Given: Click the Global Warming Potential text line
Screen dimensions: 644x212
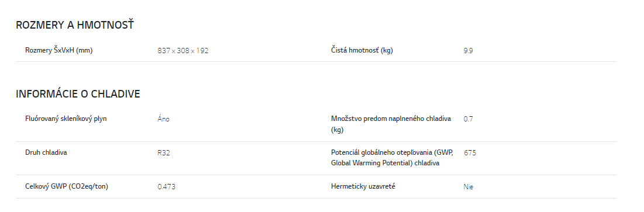Looking at the screenshot, I should (385, 163).
